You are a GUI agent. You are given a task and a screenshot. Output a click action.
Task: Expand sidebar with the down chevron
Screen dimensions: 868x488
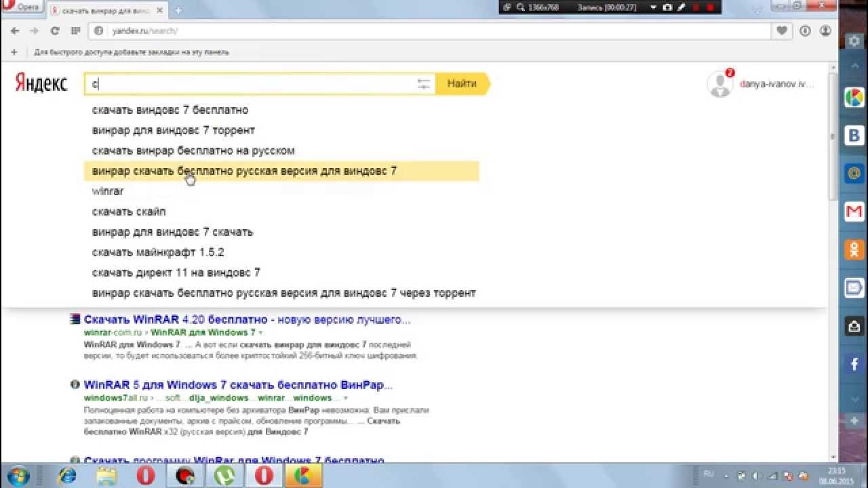[x=854, y=400]
